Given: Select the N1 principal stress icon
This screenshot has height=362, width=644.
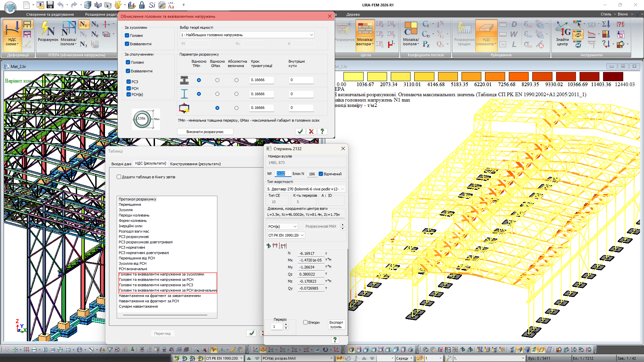Looking at the screenshot, I should [x=84, y=24].
